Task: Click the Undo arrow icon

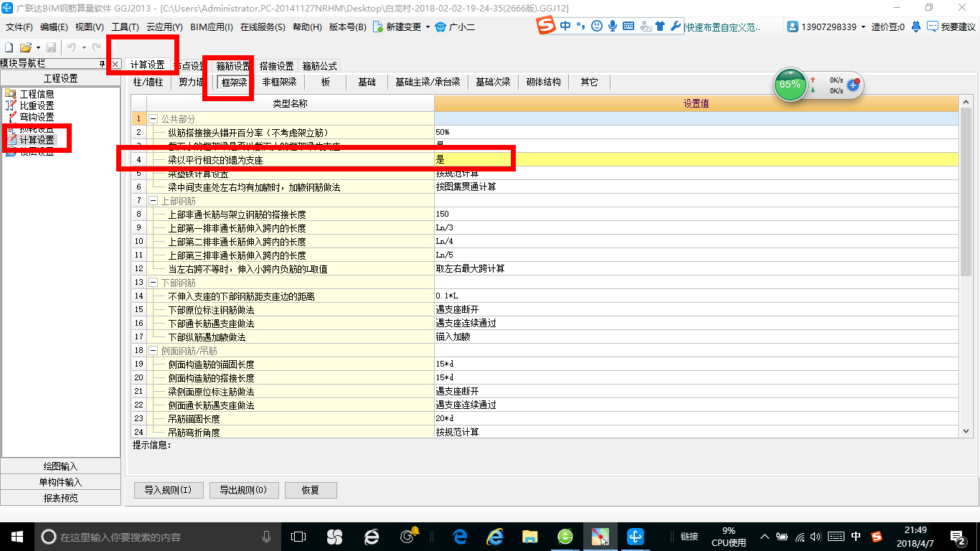Action: click(x=71, y=47)
